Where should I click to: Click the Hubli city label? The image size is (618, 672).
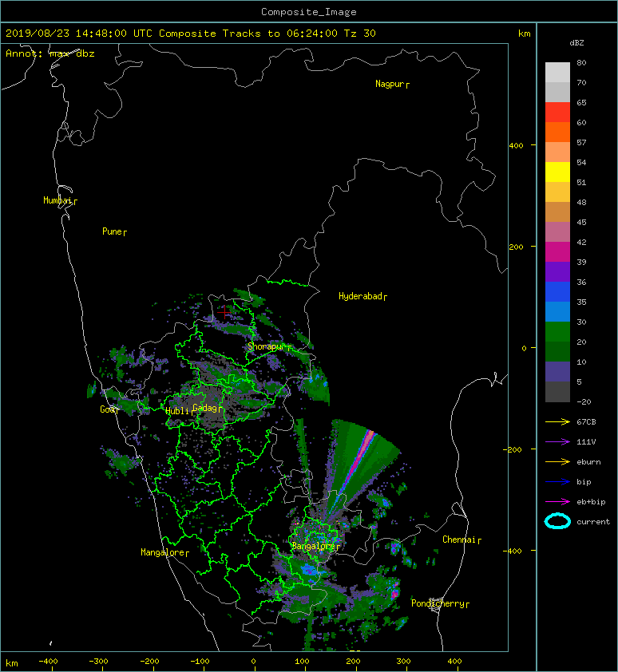(x=179, y=412)
